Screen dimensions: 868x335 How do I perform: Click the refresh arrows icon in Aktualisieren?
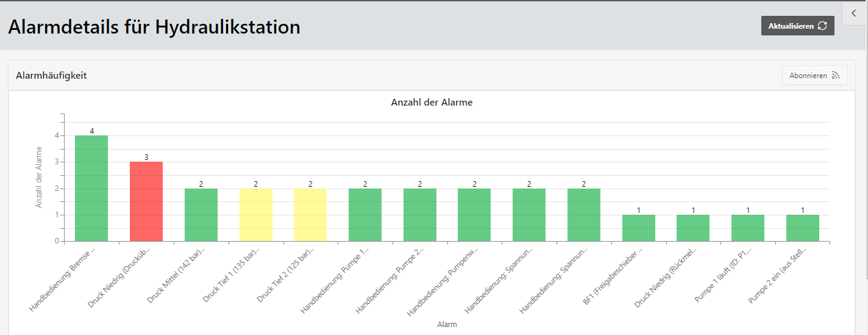[x=822, y=26]
